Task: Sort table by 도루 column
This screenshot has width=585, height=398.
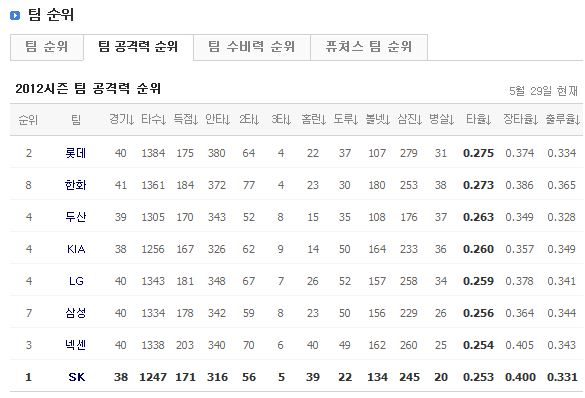Action: pyautogui.click(x=345, y=119)
